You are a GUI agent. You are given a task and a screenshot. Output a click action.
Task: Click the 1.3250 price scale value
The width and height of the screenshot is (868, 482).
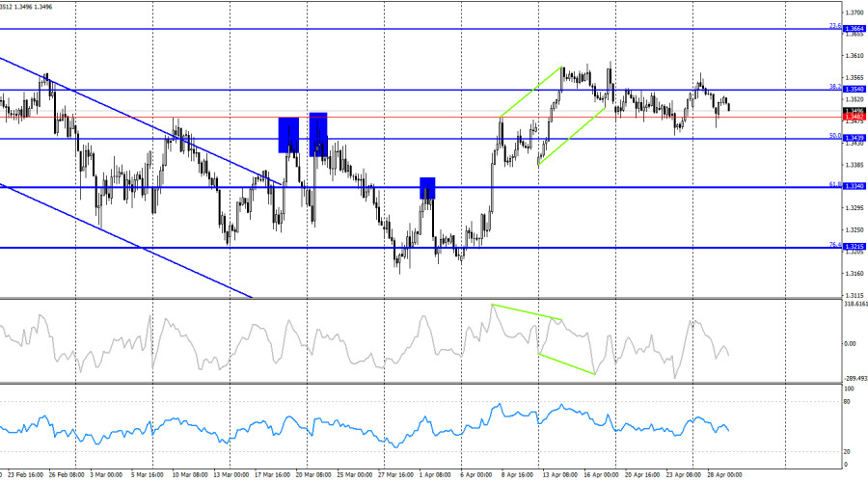point(855,229)
